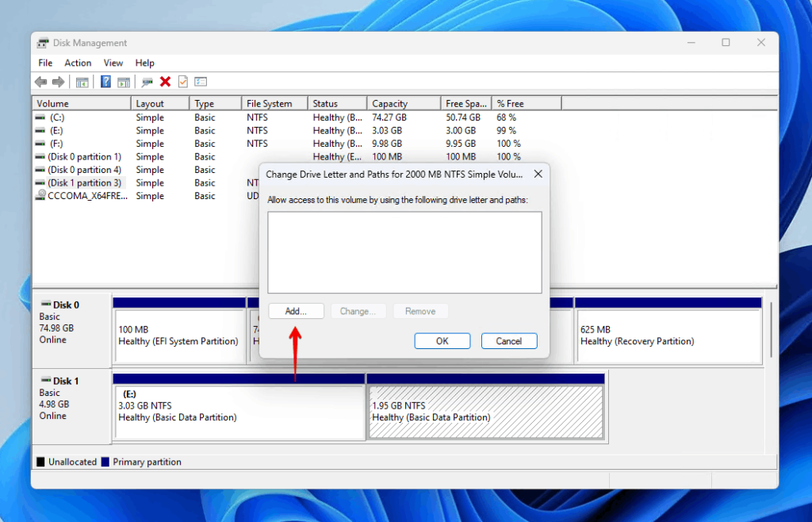812x522 pixels.
Task: Click the Rescan Disks toolbar icon
Action: click(146, 81)
